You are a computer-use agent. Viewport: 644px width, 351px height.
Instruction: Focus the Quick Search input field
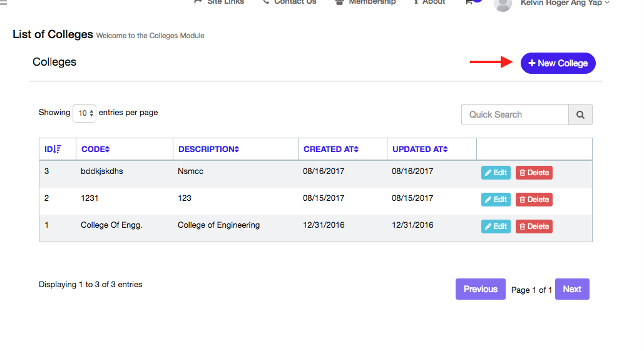coord(514,114)
